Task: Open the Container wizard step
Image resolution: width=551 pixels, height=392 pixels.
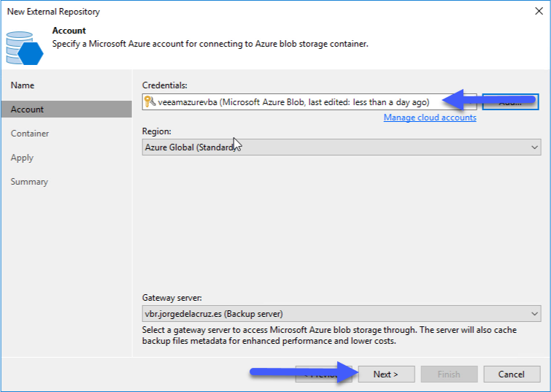Action: click(x=30, y=134)
